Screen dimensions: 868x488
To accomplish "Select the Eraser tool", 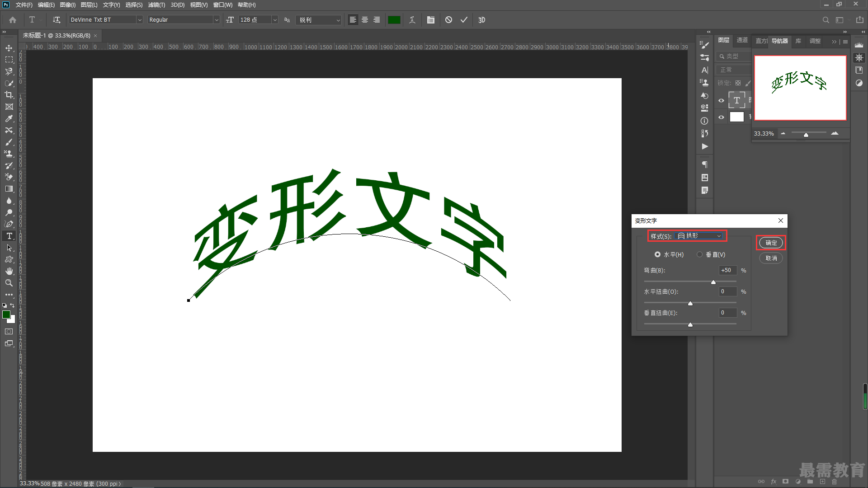I will pyautogui.click(x=9, y=177).
